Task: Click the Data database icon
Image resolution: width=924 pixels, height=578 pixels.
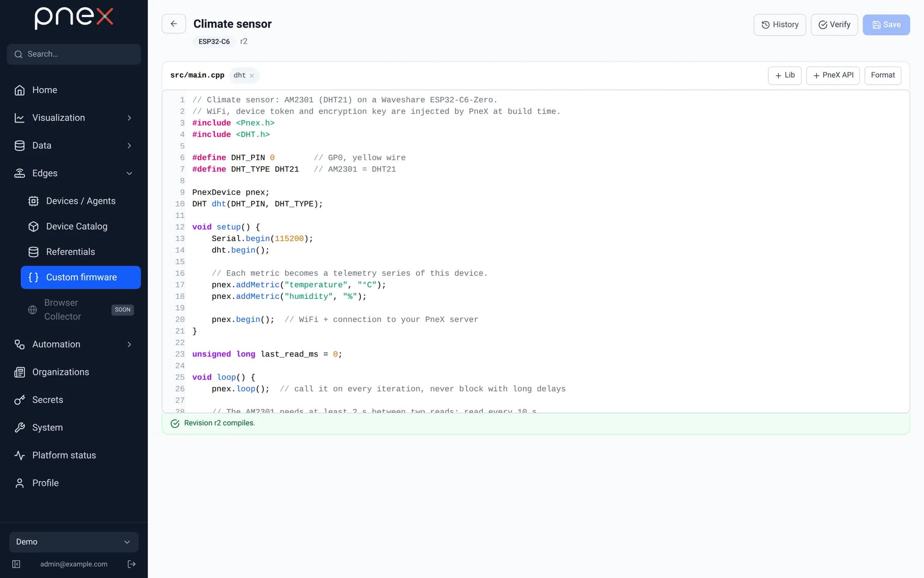Action: pyautogui.click(x=19, y=146)
